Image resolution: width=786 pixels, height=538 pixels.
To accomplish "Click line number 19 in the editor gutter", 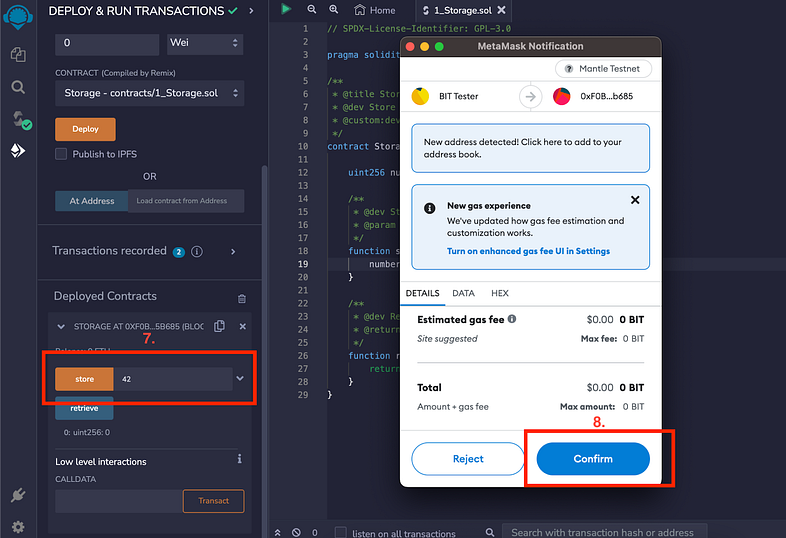I will [303, 264].
